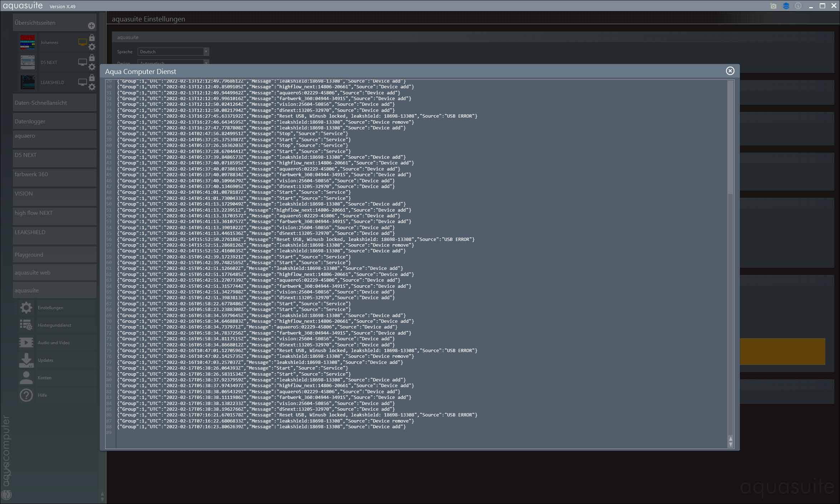Image resolution: width=840 pixels, height=504 pixels.
Task: Expand the Daten-Schnellansicht section
Action: tap(55, 103)
